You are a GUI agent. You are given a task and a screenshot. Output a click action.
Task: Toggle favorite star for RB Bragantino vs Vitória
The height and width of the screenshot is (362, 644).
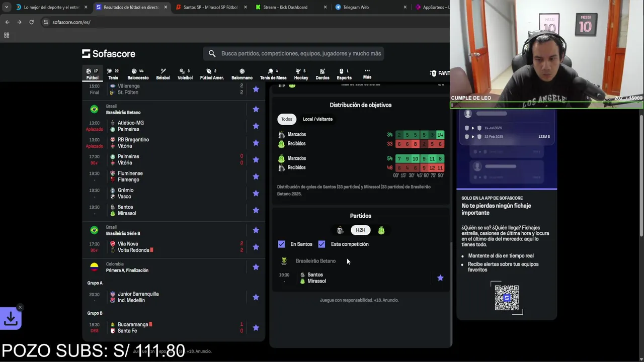click(x=256, y=143)
